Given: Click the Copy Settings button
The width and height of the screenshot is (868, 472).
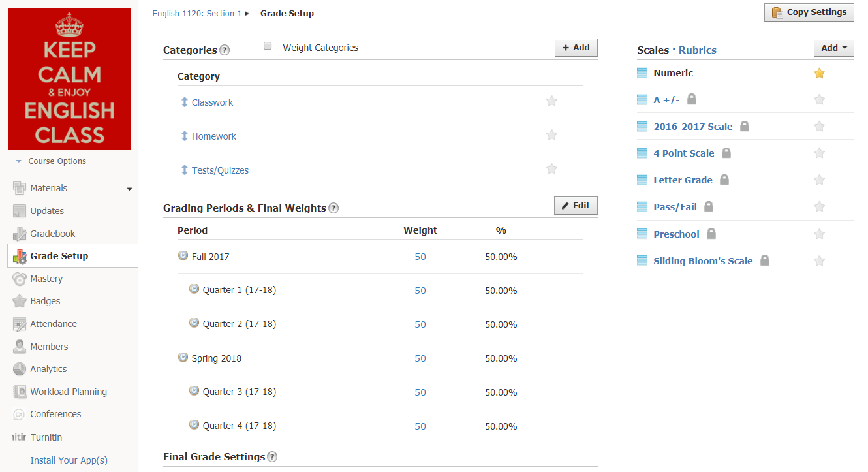Looking at the screenshot, I should 809,12.
